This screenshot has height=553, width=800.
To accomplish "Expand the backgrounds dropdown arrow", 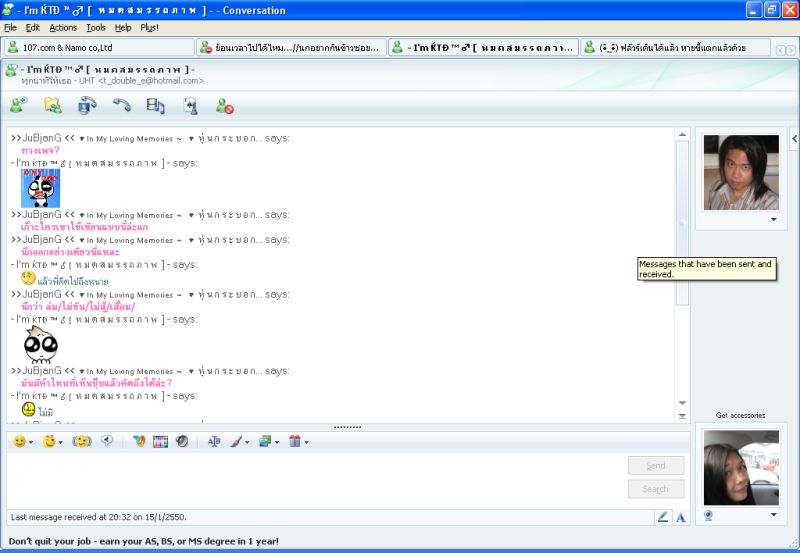I will (277, 442).
